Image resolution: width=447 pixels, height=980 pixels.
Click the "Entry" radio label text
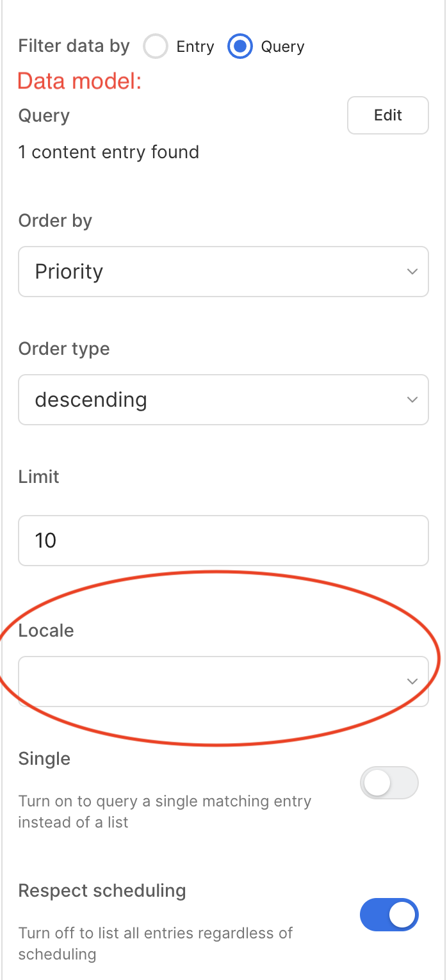pyautogui.click(x=195, y=47)
